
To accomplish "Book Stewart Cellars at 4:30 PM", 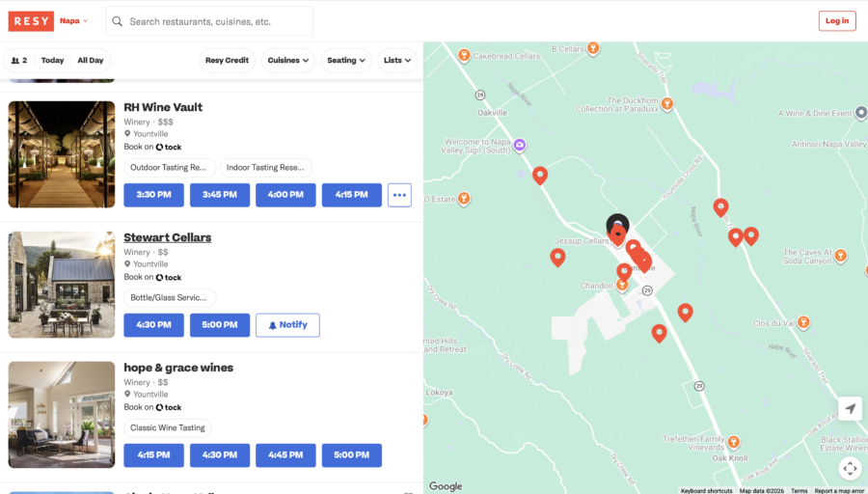I will click(x=153, y=325).
